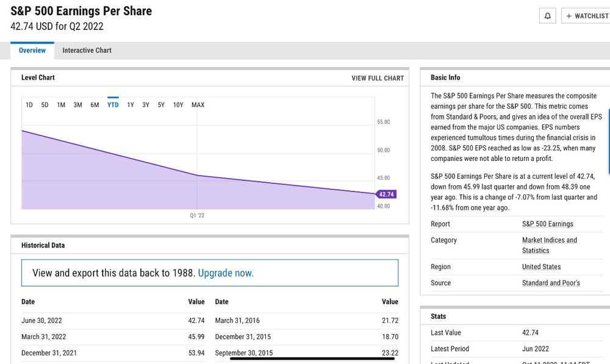The image size is (610, 364).
Task: Click the notification bell icon
Action: pos(547,16)
